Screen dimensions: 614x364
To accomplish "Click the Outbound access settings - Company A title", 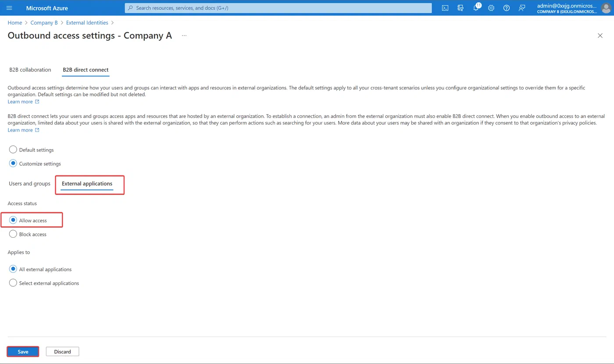I will pyautogui.click(x=90, y=36).
